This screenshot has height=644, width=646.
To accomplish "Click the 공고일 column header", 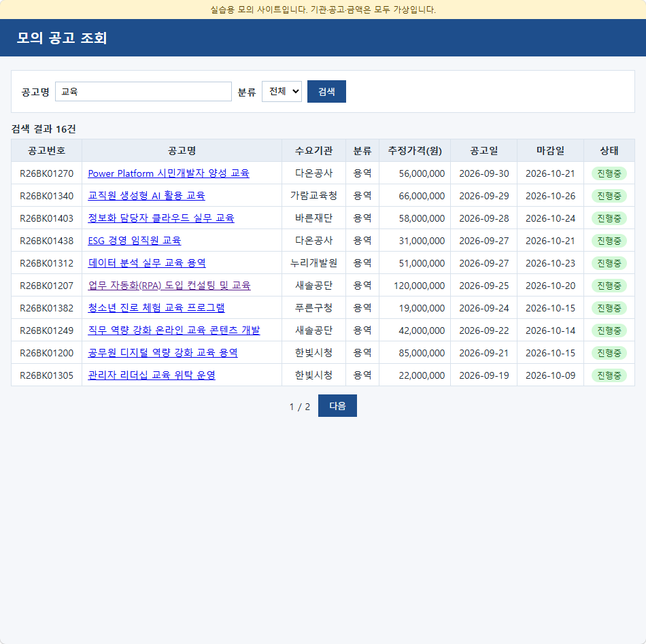I will (x=483, y=151).
